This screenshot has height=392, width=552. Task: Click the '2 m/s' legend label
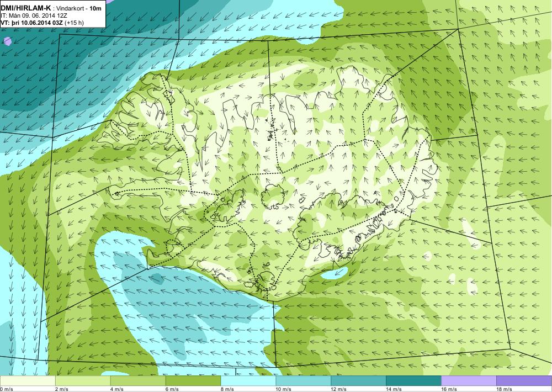tap(62, 389)
